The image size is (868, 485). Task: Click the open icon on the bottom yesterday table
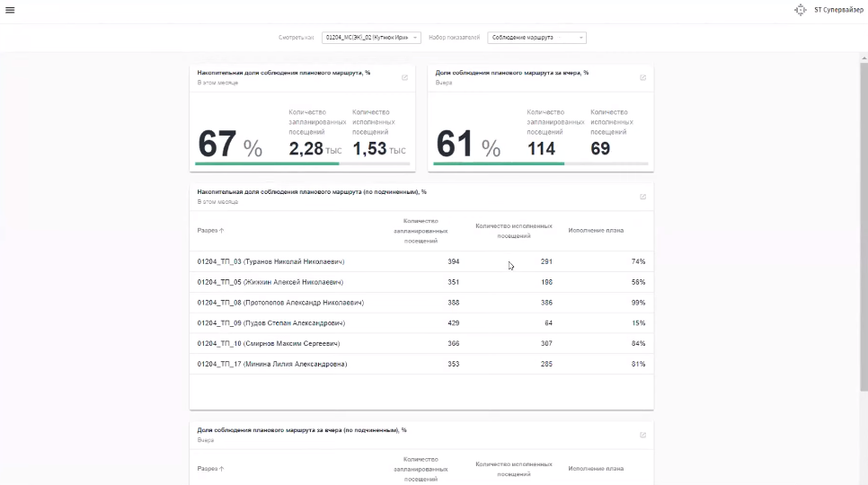[642, 436]
